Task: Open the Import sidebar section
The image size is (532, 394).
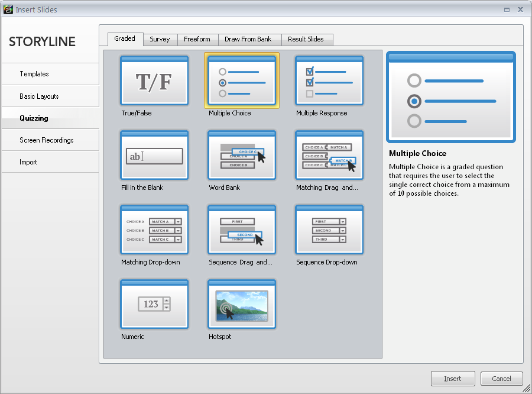Action: click(50, 162)
